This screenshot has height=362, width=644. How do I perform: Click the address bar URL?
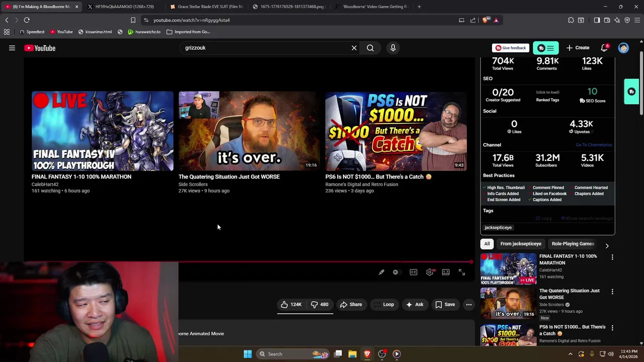(x=191, y=20)
